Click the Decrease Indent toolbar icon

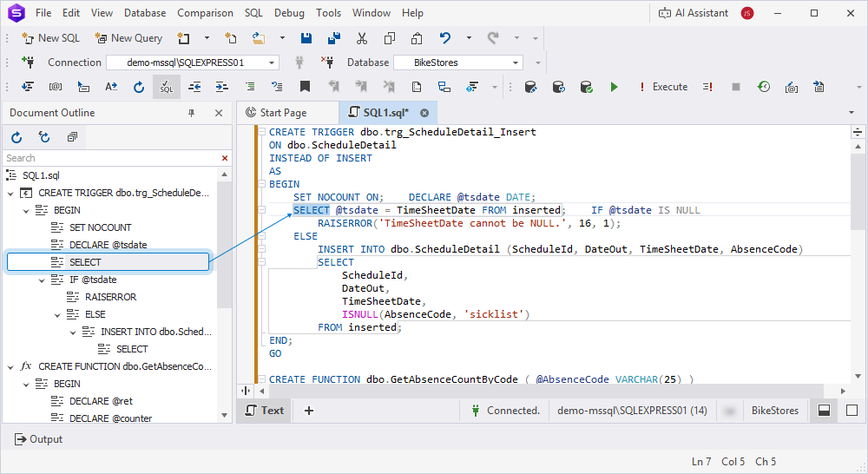[194, 87]
